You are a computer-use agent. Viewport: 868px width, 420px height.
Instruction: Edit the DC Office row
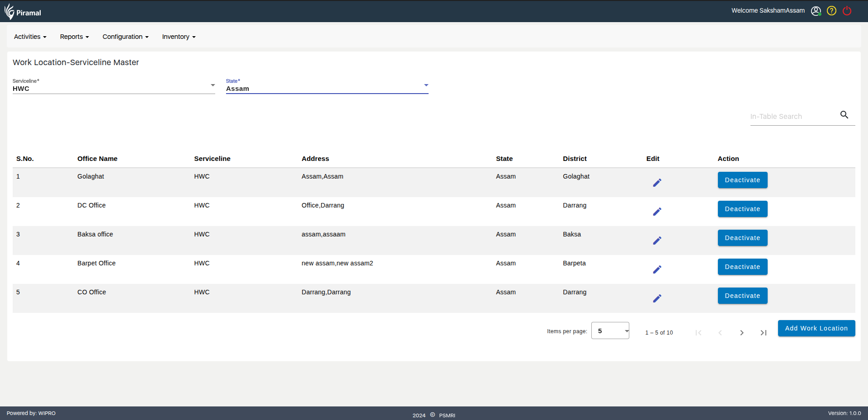[x=657, y=212]
